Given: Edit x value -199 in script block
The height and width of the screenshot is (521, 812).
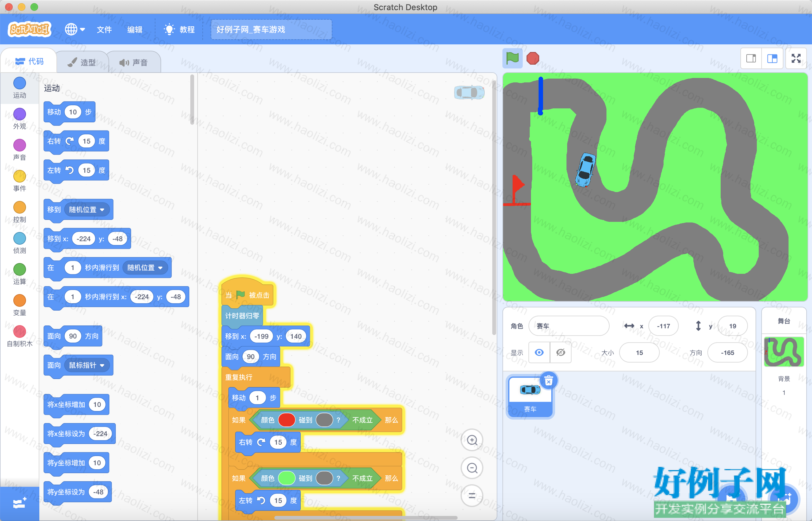Looking at the screenshot, I should click(261, 336).
